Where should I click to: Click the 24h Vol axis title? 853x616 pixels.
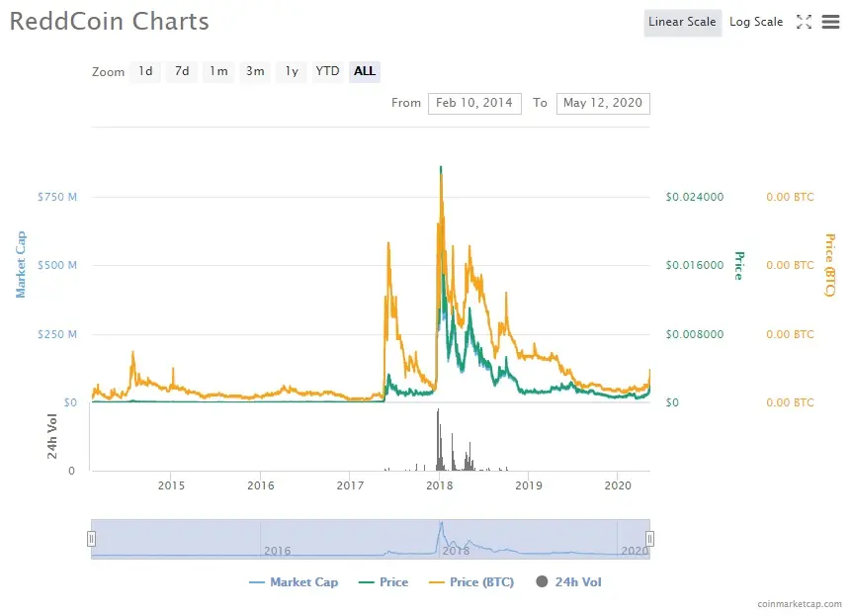pyautogui.click(x=52, y=436)
